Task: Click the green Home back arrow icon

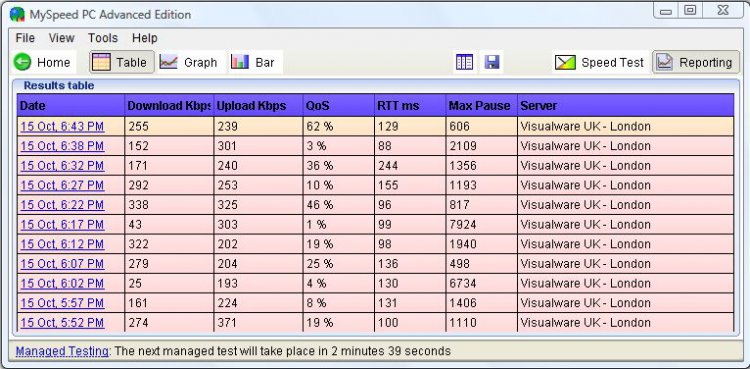Action: point(22,62)
